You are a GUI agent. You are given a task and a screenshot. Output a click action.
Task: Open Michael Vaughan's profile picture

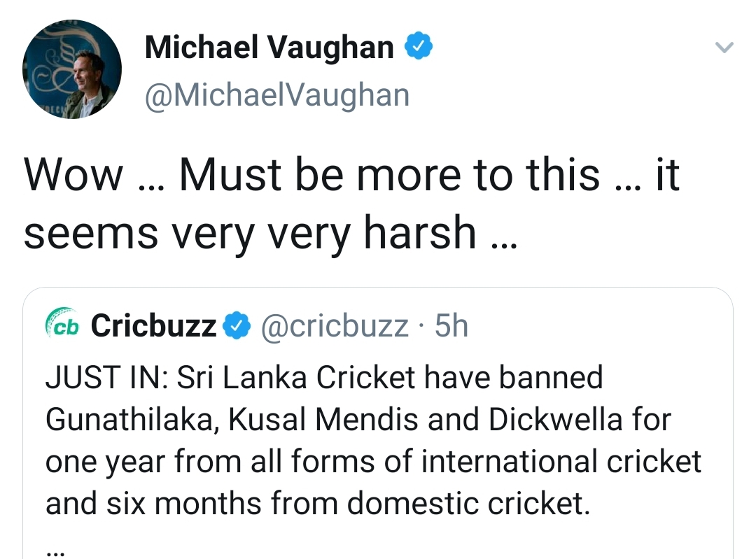[x=72, y=69]
